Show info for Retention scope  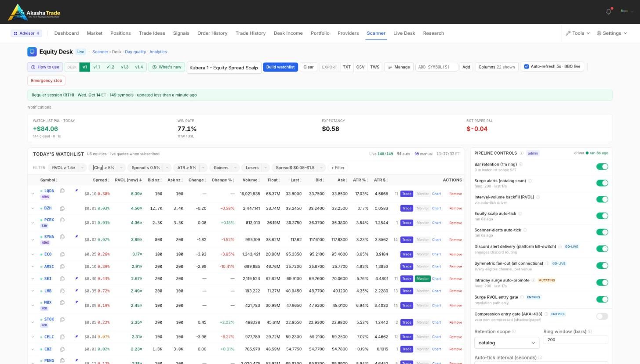tap(514, 332)
